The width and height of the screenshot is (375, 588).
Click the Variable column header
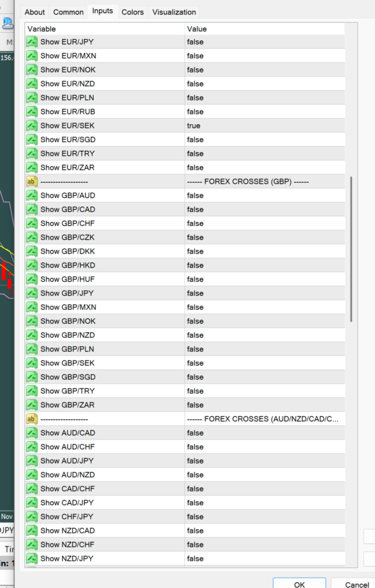pos(105,29)
